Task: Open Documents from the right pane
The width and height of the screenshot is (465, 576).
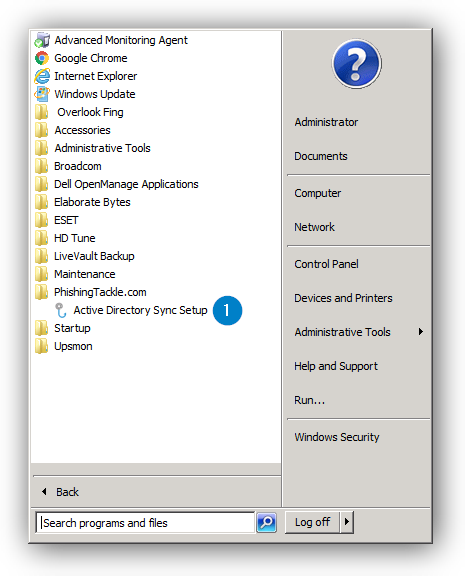Action: [321, 156]
